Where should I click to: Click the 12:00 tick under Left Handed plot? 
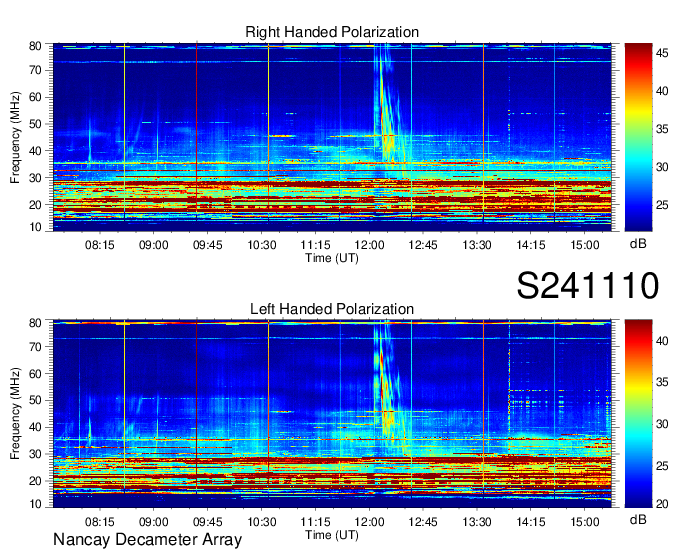pos(369,522)
